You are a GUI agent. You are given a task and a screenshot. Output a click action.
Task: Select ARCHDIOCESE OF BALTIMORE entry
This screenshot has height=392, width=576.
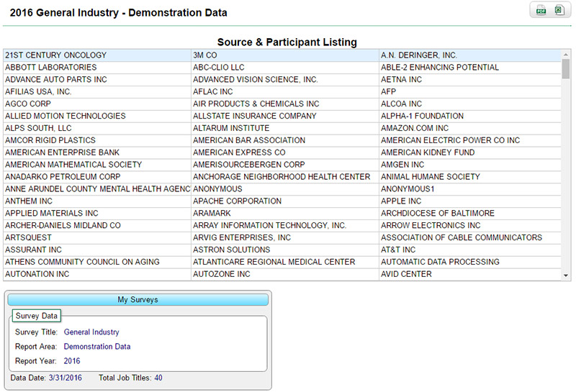click(470, 213)
